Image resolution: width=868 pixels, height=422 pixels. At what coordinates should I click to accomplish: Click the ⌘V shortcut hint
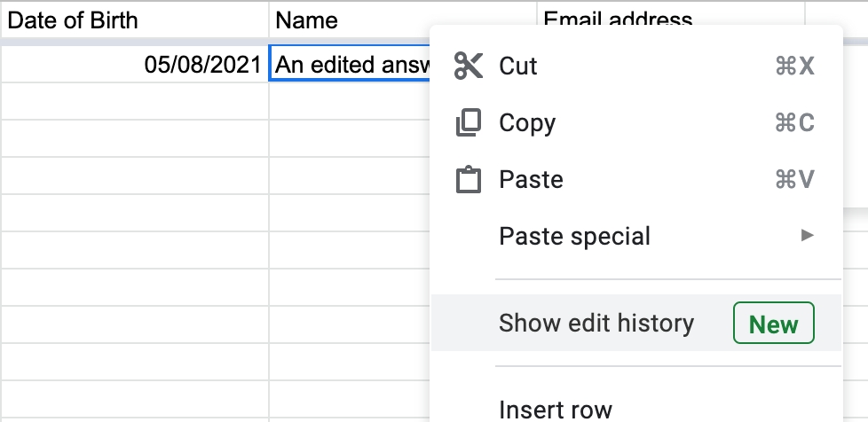(794, 180)
